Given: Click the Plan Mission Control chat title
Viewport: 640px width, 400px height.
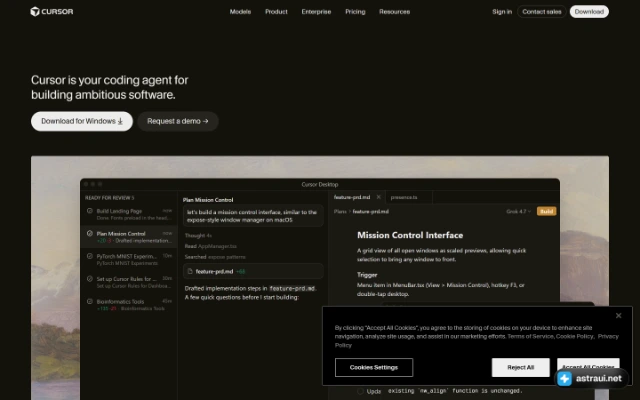Looking at the screenshot, I should (x=208, y=200).
